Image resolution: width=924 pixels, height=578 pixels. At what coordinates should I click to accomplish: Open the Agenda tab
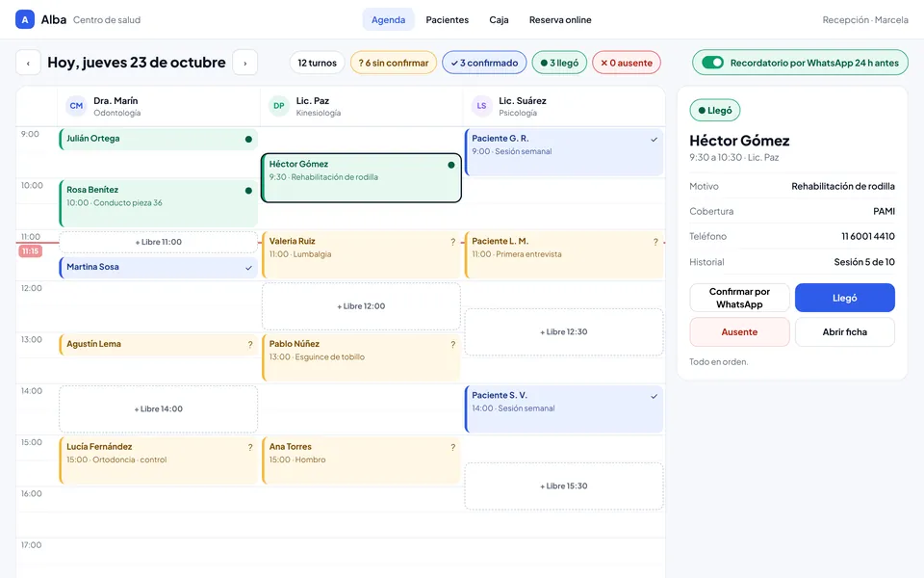pos(388,19)
